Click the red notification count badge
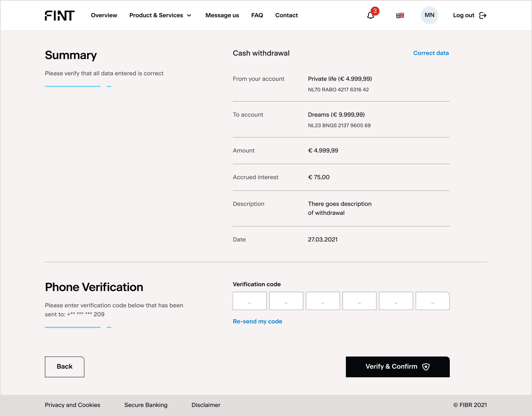This screenshot has height=416, width=532. point(375,11)
